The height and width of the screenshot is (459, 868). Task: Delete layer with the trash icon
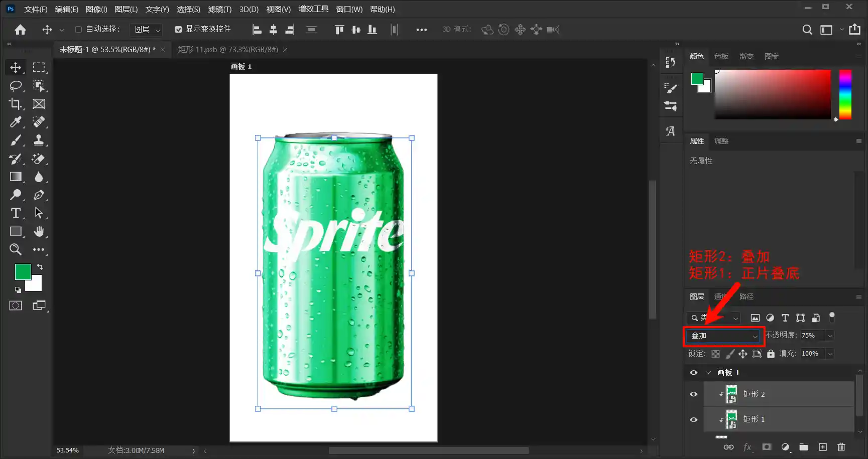[x=841, y=447]
